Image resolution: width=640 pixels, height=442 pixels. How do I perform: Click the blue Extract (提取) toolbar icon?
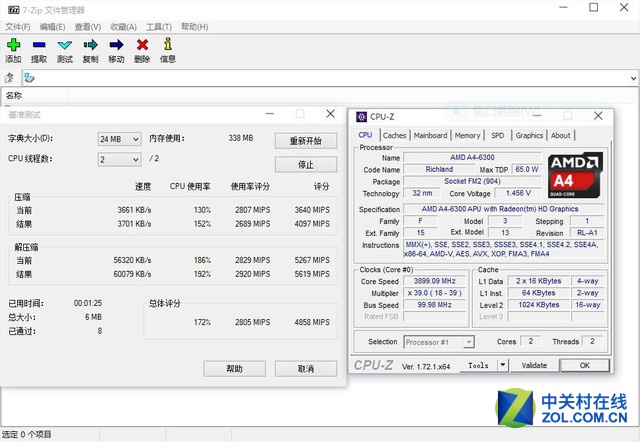pos(39,45)
